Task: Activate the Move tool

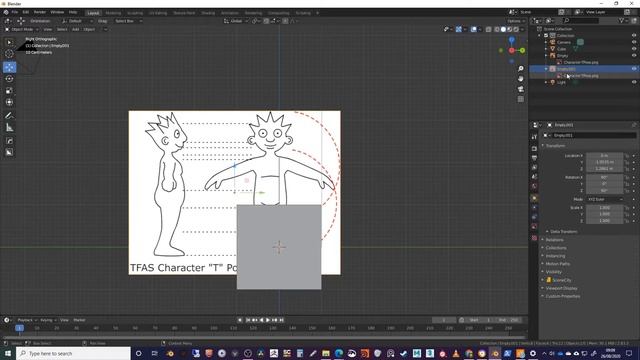Action: pyautogui.click(x=9, y=67)
